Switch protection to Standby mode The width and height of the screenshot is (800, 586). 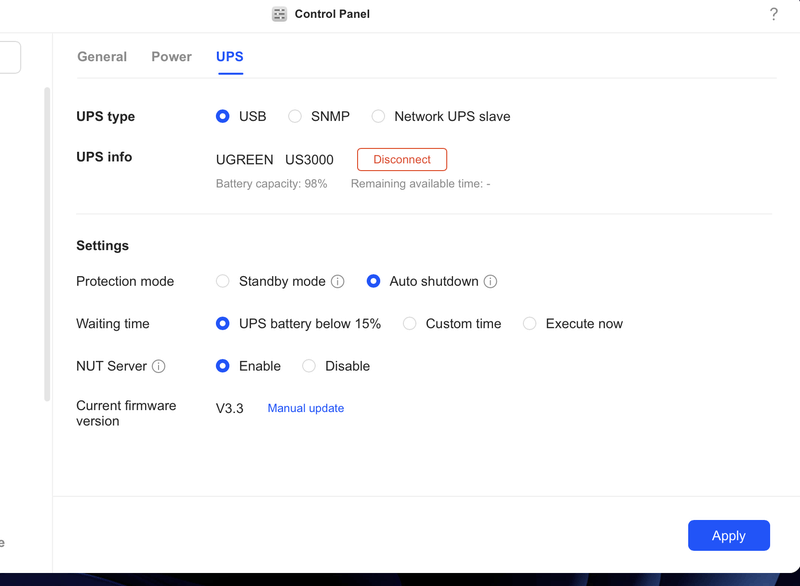[x=223, y=282]
